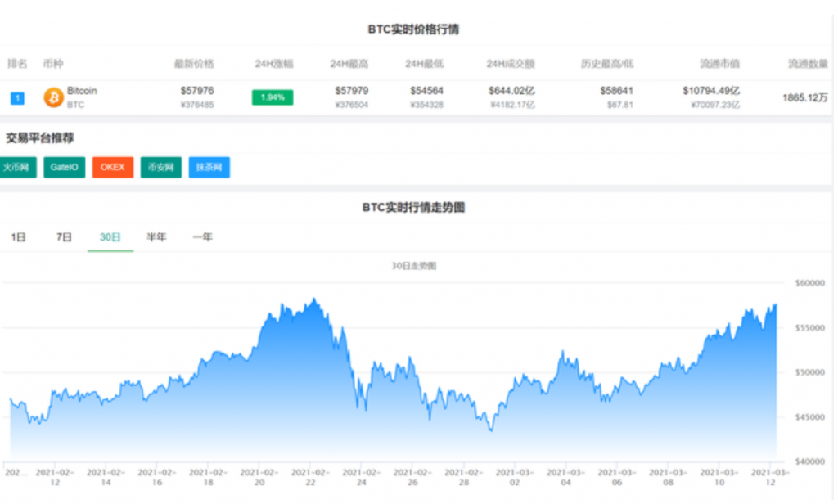This screenshot has height=504, width=838.
Task: Click the green 1.94% change badge
Action: (272, 97)
